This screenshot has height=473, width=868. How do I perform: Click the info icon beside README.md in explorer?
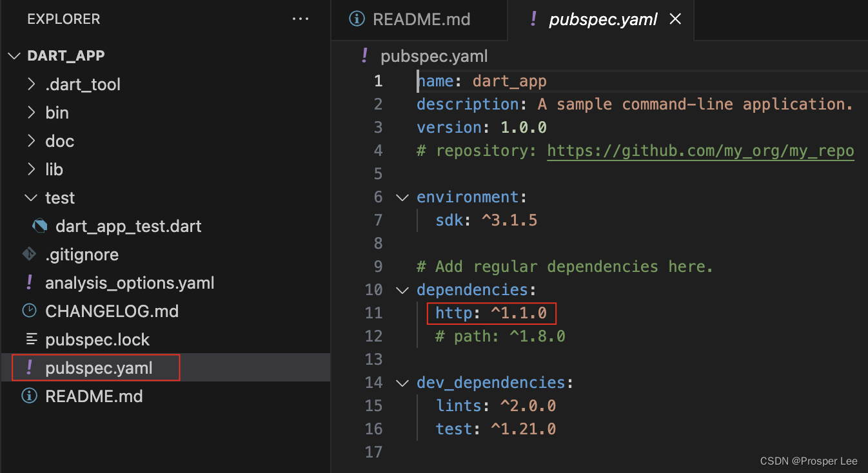pyautogui.click(x=29, y=396)
